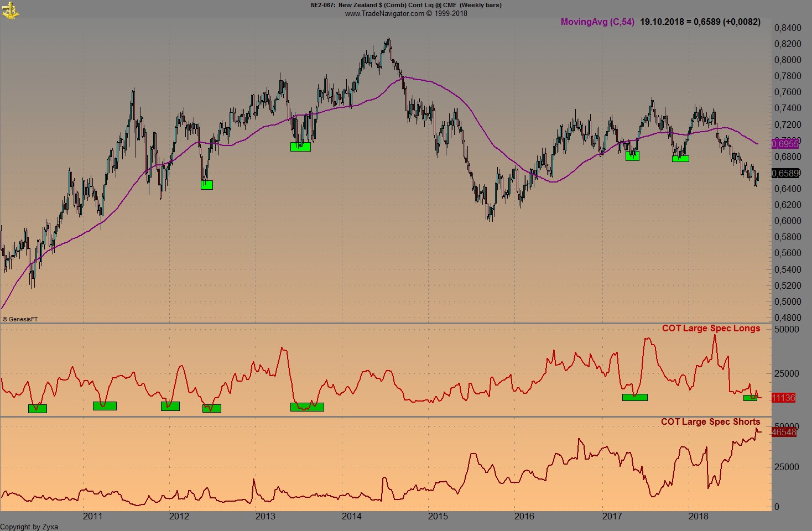Viewport: 812px width, 531px height.
Task: Click the MovingAvg (C,54) indicator label
Action: [596, 23]
